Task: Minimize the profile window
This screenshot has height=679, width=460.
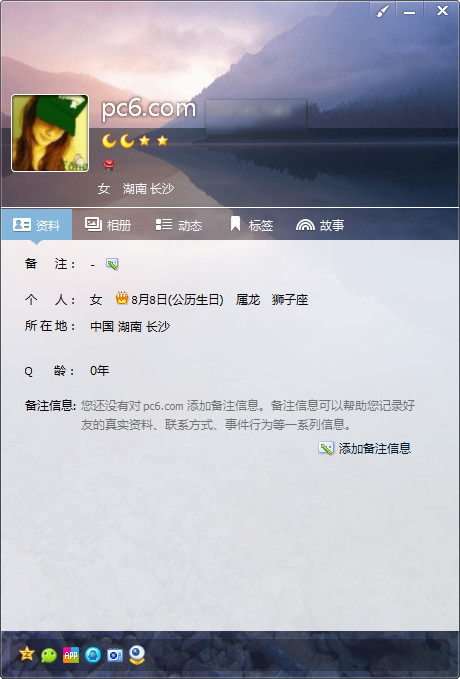Action: click(x=409, y=11)
